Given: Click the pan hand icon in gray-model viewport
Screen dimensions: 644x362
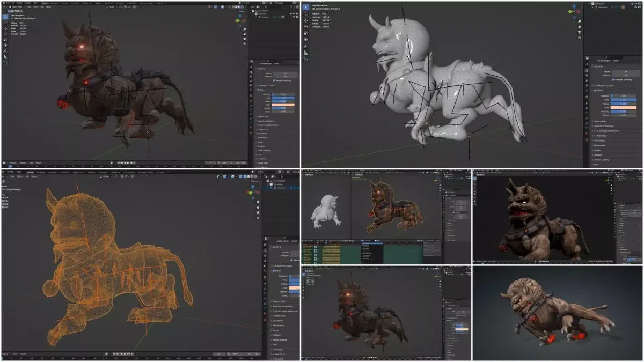Looking at the screenshot, I should (x=580, y=26).
